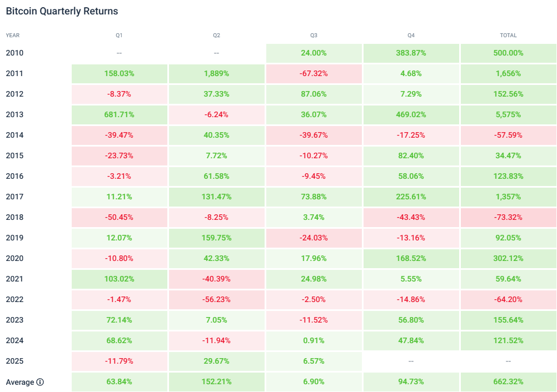
Task: Click the TOTAL column header
Action: point(508,35)
